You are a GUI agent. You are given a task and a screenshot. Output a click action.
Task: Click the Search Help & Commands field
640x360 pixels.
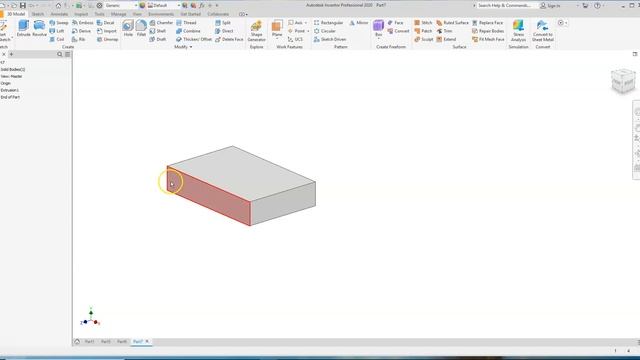(x=504, y=5)
